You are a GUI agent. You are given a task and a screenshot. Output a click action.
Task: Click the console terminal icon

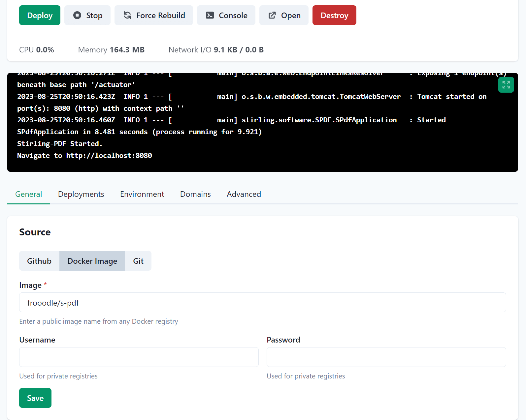210,15
